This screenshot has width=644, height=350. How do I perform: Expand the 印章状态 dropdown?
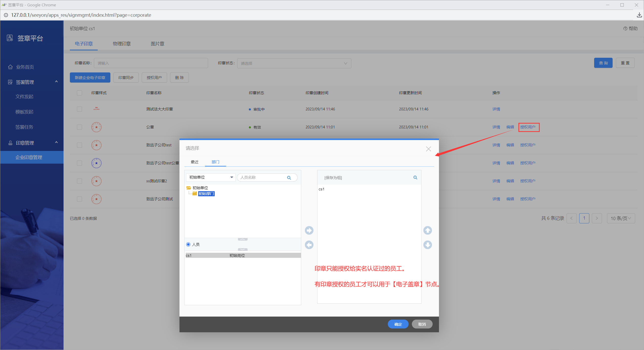294,63
